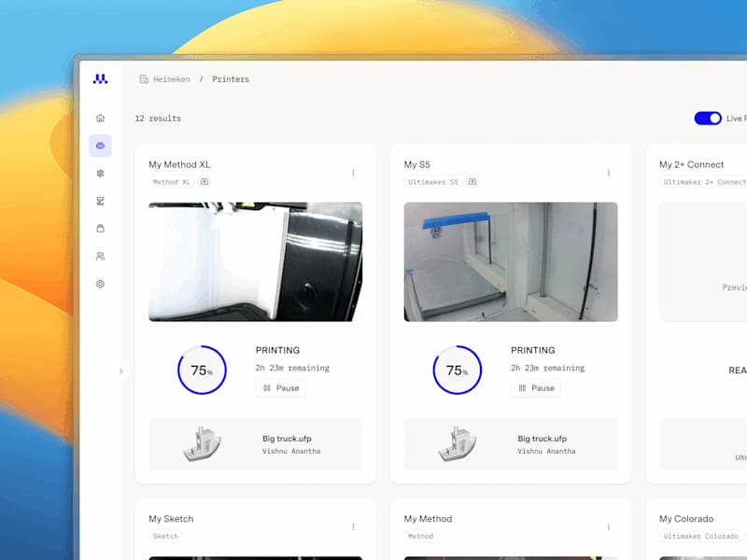The width and height of the screenshot is (747, 560).
Task: Click PRINTING status on My Method XL card
Action: pyautogui.click(x=277, y=350)
